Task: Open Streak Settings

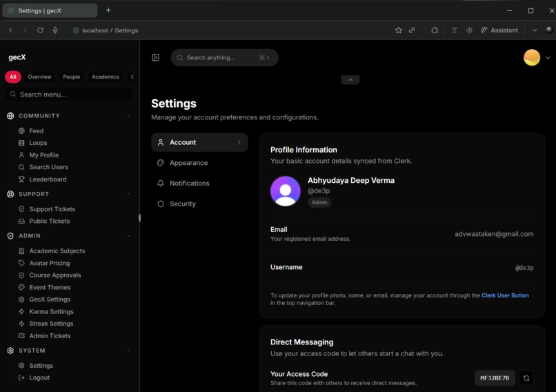Action: click(x=51, y=324)
